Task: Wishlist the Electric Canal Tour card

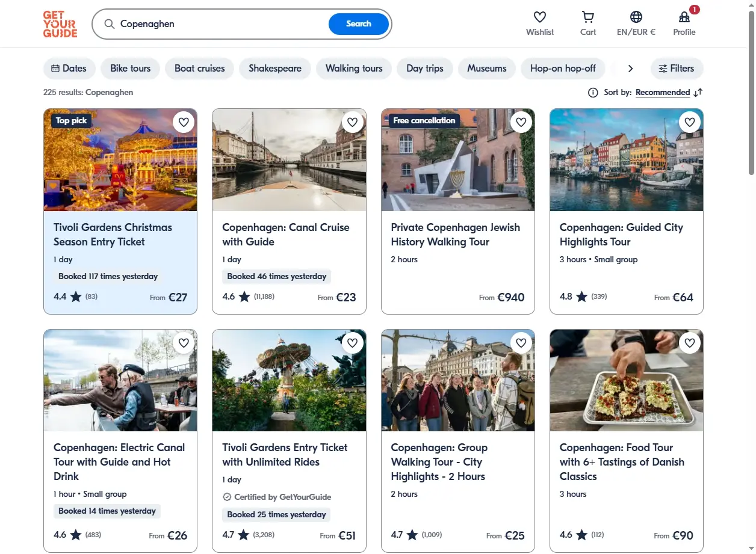Action: [184, 343]
